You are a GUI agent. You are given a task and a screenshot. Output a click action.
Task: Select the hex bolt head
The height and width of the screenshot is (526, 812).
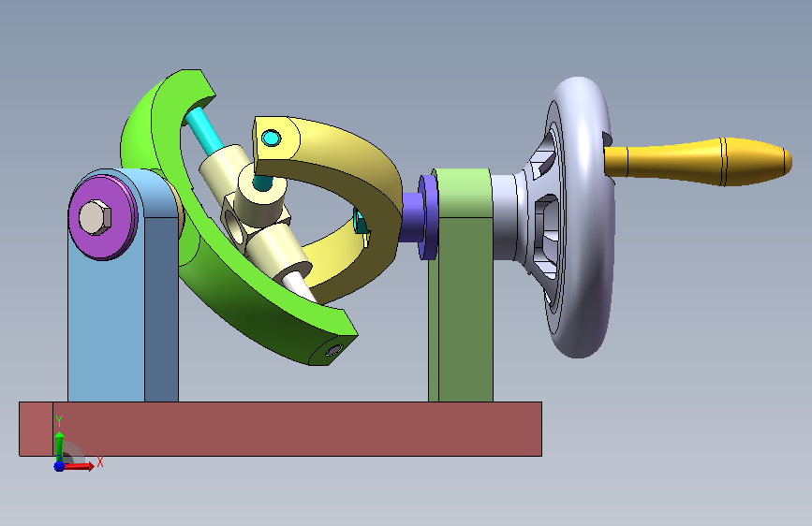coord(96,217)
